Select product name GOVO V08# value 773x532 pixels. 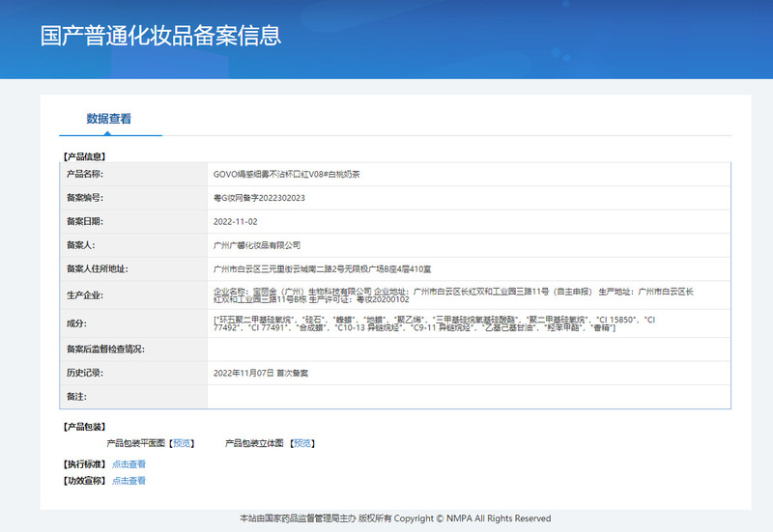286,175
